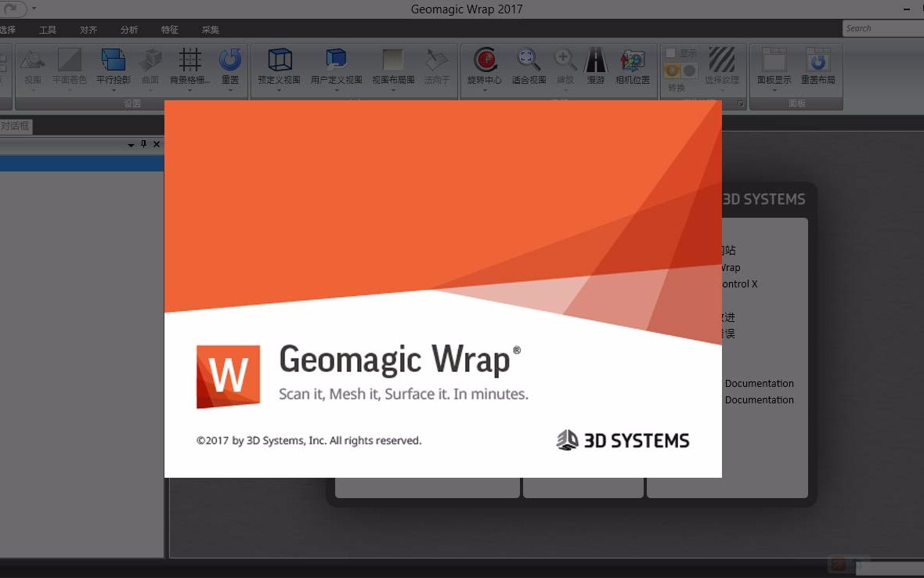Select the 平行投影 parallel projection icon

[x=113, y=60]
